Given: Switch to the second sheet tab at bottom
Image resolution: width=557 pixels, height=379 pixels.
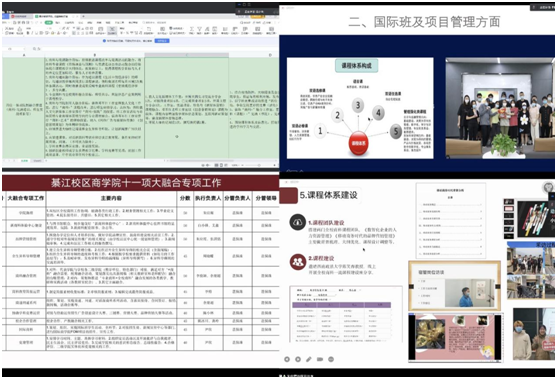Looking at the screenshot, I should [37, 161].
